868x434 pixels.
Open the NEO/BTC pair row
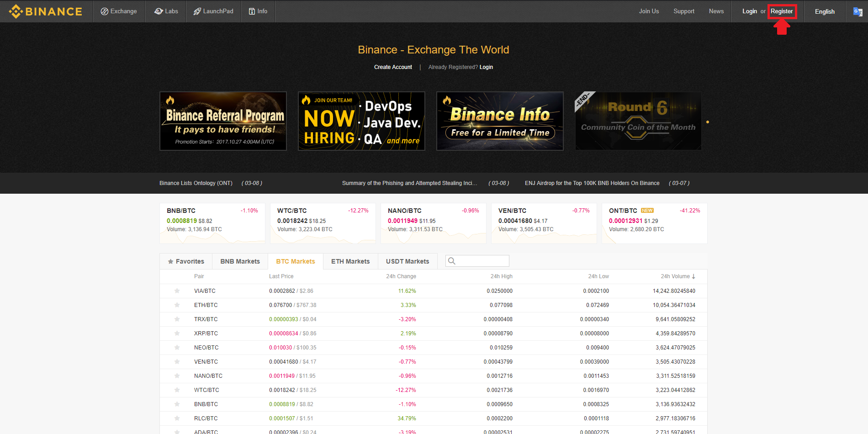click(434, 348)
